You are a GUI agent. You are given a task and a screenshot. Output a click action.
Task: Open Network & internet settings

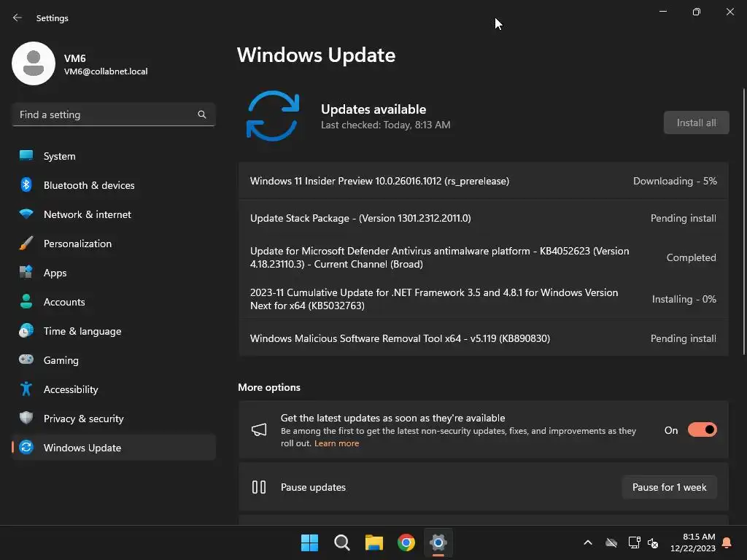tap(114, 214)
